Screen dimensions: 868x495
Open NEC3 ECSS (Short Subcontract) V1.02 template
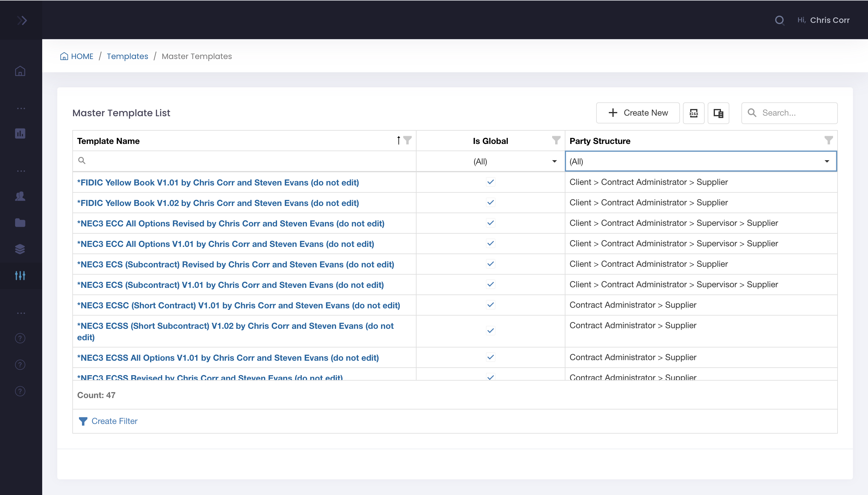click(235, 332)
